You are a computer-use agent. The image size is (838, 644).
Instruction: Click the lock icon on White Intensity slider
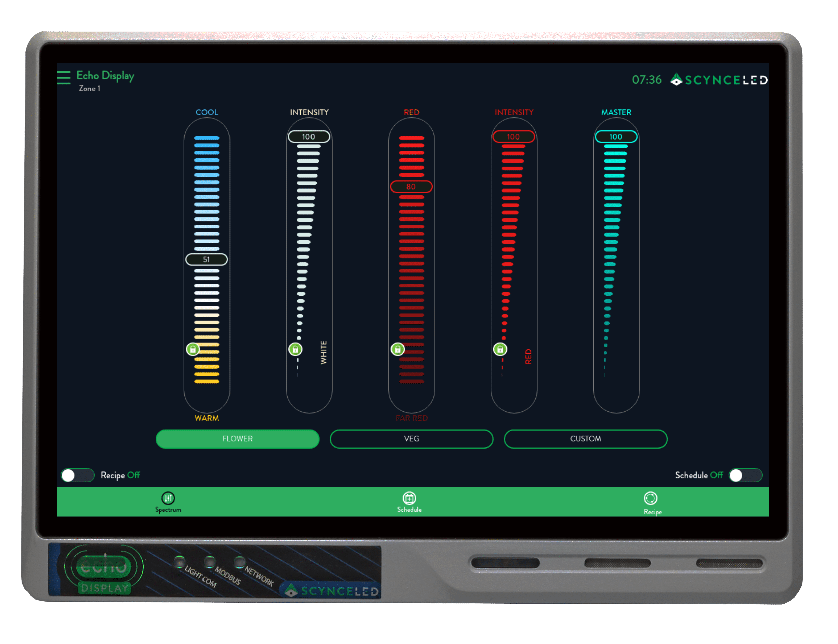295,349
